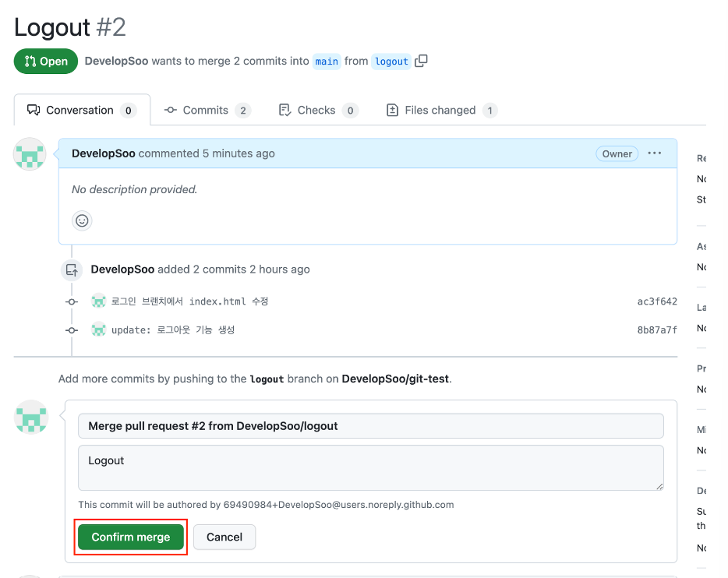Click '2 hours ago' timestamp in commits event
Image resolution: width=728 pixels, height=578 pixels.
point(280,269)
